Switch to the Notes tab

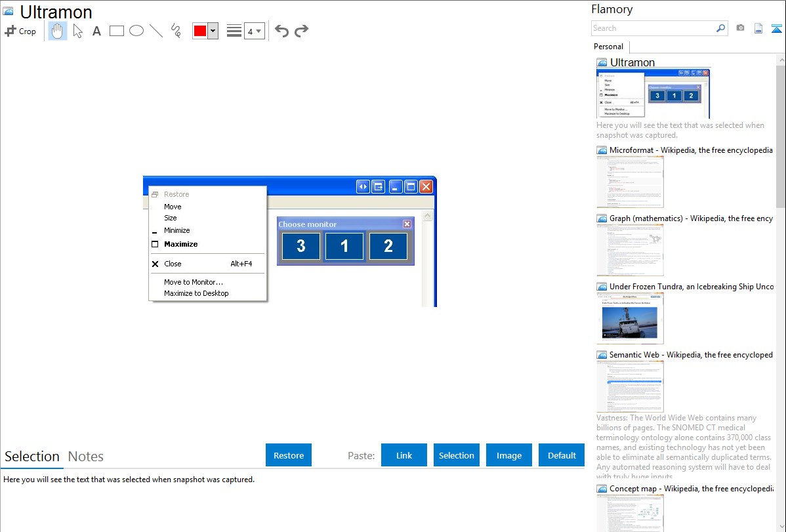pyautogui.click(x=86, y=457)
